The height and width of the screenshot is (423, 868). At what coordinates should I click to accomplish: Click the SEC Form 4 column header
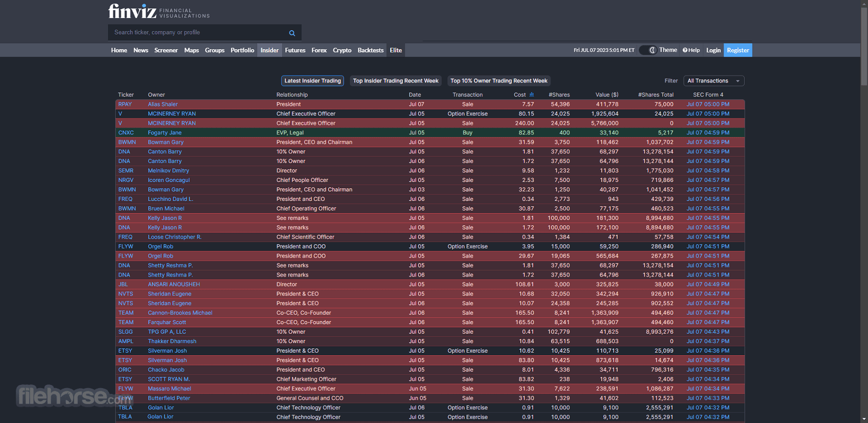(x=708, y=95)
